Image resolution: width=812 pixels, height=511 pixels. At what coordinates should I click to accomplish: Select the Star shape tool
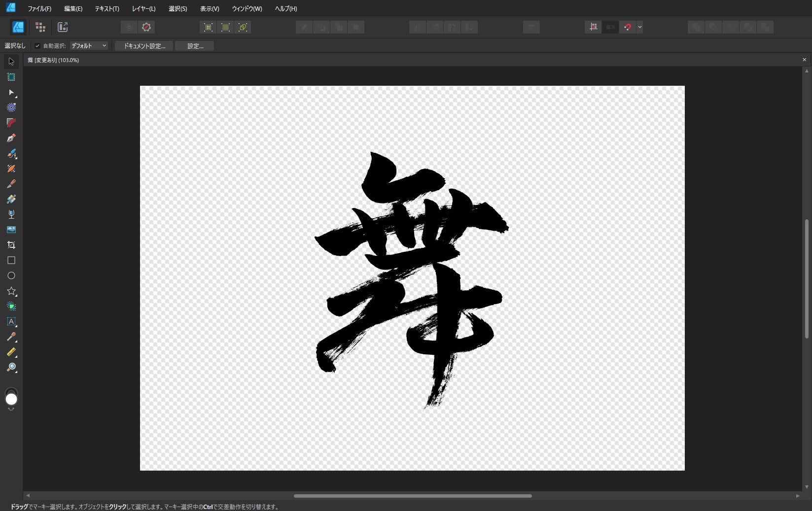click(11, 291)
